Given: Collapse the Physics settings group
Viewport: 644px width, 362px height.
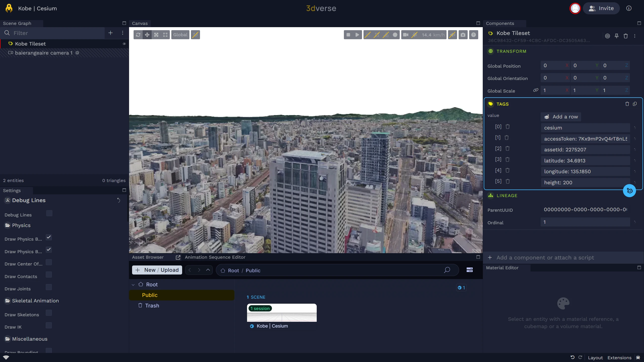Looking at the screenshot, I should (x=18, y=225).
